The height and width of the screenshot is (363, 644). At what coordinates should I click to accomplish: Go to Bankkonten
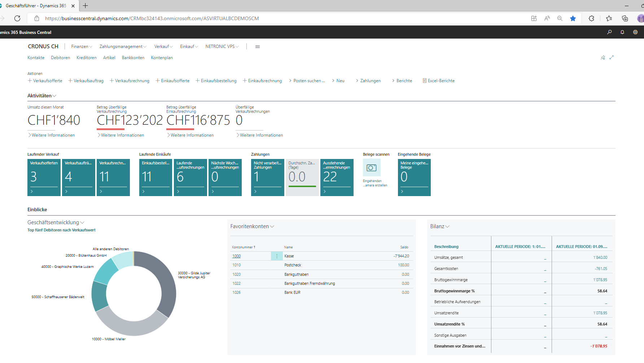(133, 58)
